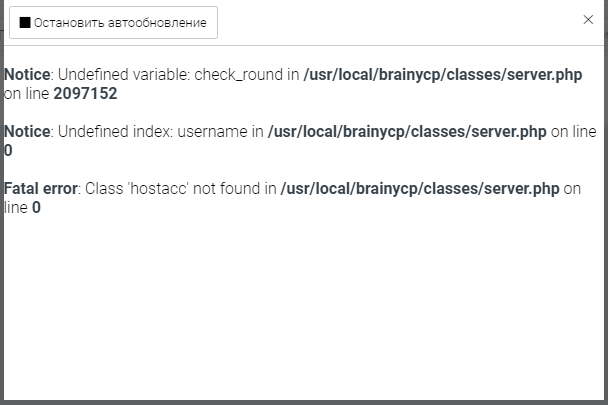Viewport: 608px width, 405px height.
Task: Click the bold Fatal error label
Action: [x=41, y=189]
